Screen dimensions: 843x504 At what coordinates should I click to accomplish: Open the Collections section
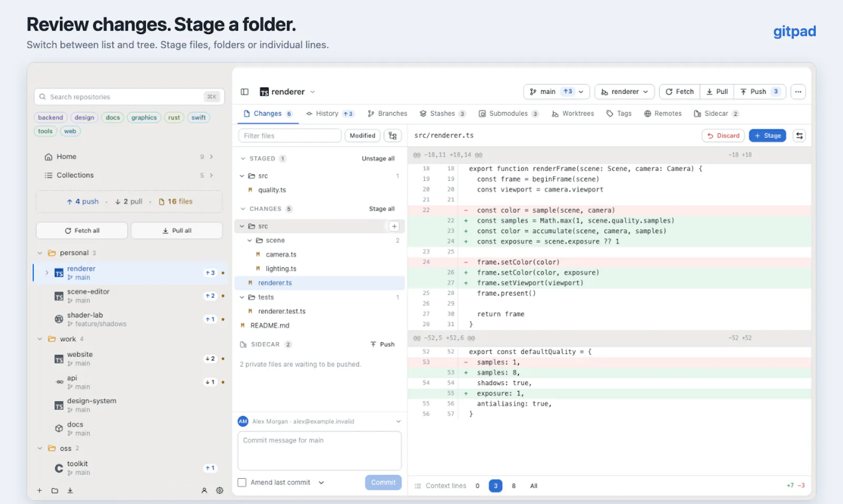[129, 175]
